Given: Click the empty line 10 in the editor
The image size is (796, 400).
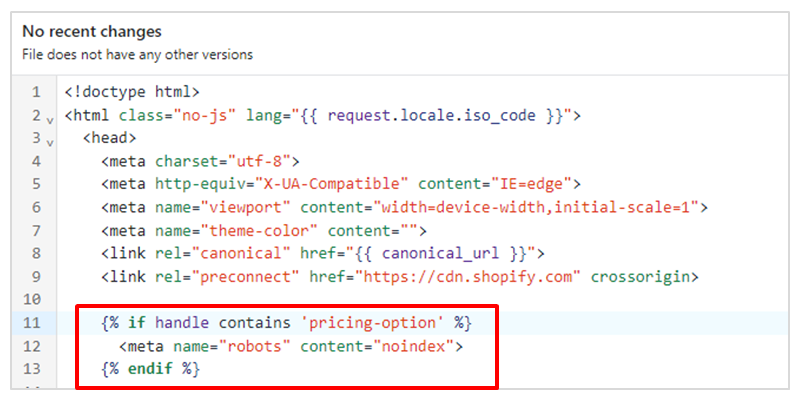Looking at the screenshot, I should click(421, 299).
